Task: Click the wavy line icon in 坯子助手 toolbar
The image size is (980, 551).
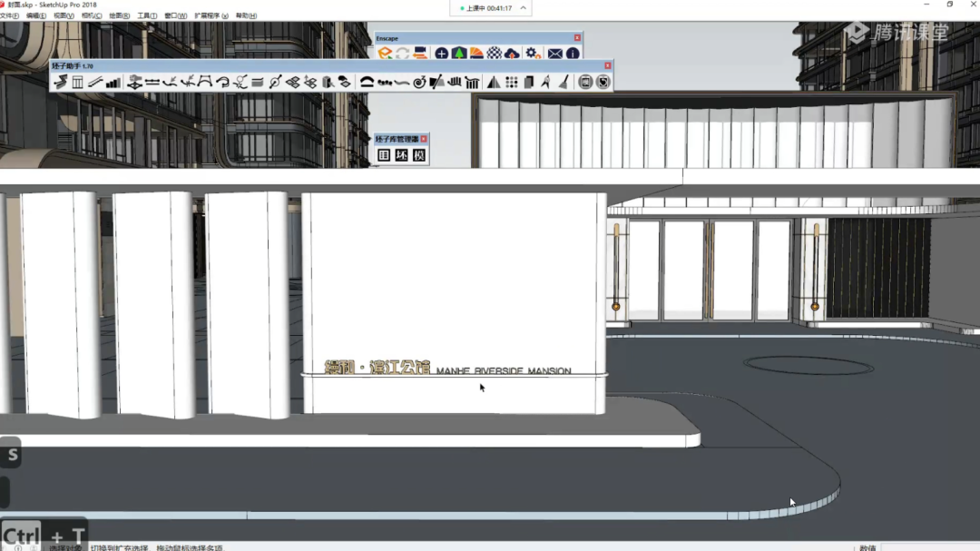Action: click(x=402, y=82)
